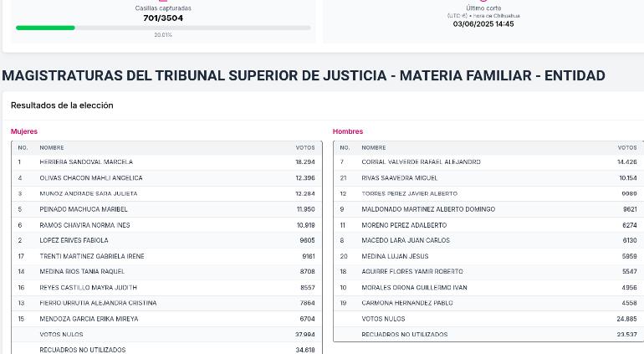This screenshot has width=644, height=354.
Task: Select row RIVAS SAAVEDRA MIGUEL
Action: coord(488,178)
